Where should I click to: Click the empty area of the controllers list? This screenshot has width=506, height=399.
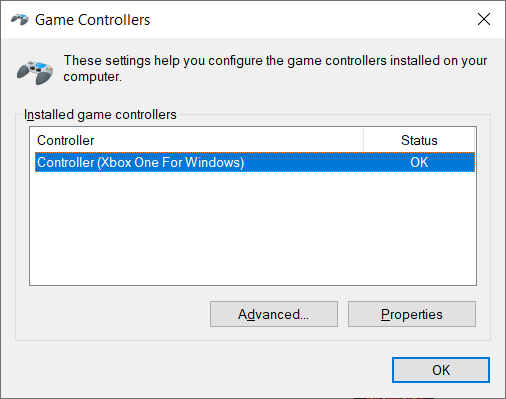coord(253,228)
